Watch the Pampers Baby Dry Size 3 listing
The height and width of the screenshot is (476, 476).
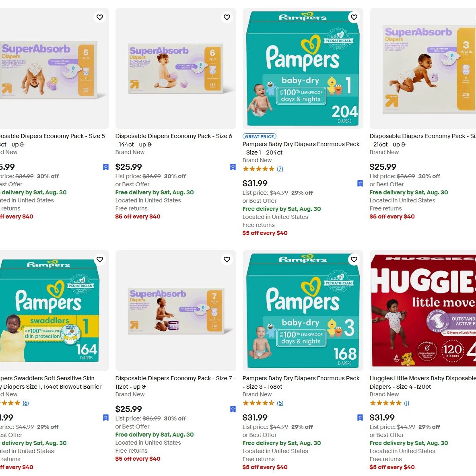[x=354, y=260]
